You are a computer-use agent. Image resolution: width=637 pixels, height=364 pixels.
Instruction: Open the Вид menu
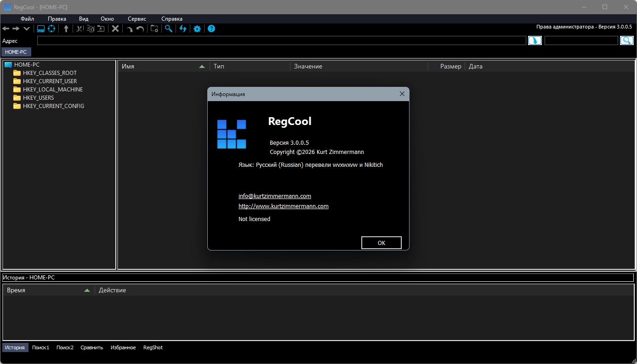[84, 19]
